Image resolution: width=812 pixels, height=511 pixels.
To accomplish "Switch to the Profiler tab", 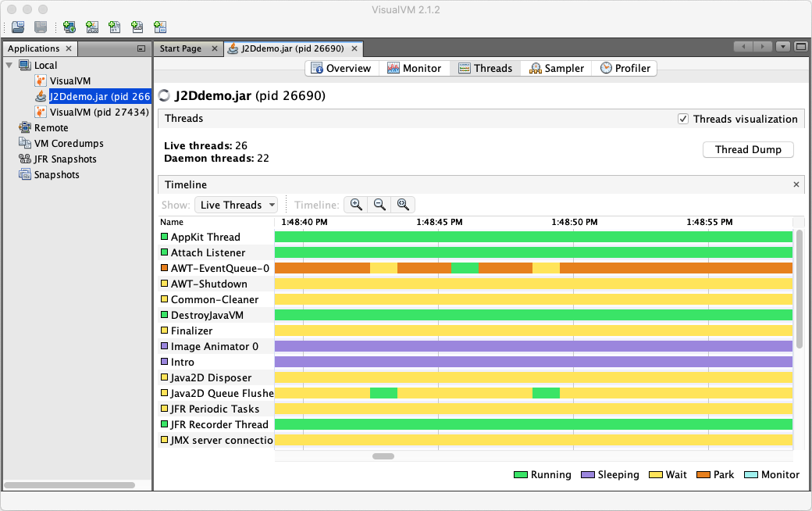I will (x=625, y=69).
